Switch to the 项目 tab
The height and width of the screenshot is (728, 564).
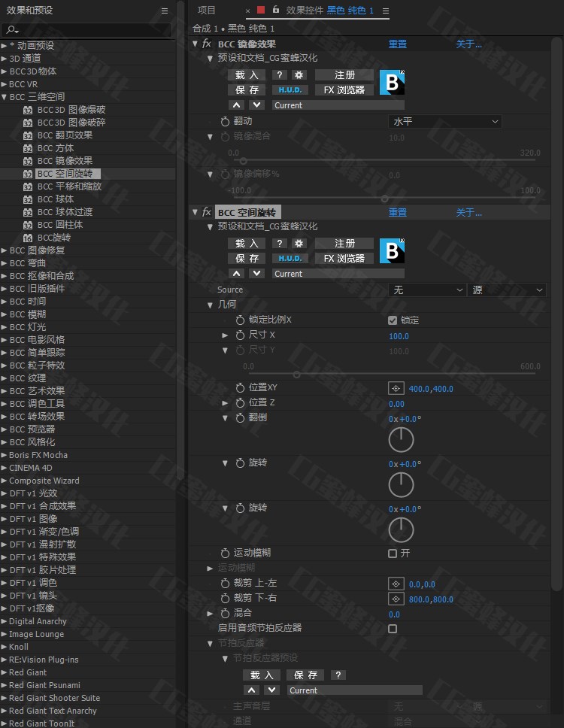pyautogui.click(x=206, y=11)
